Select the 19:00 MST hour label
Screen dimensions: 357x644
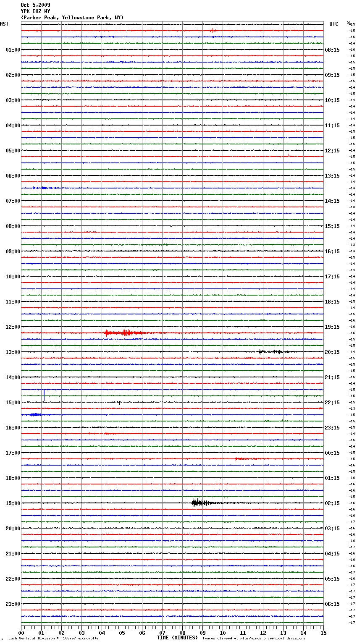pos(13,503)
